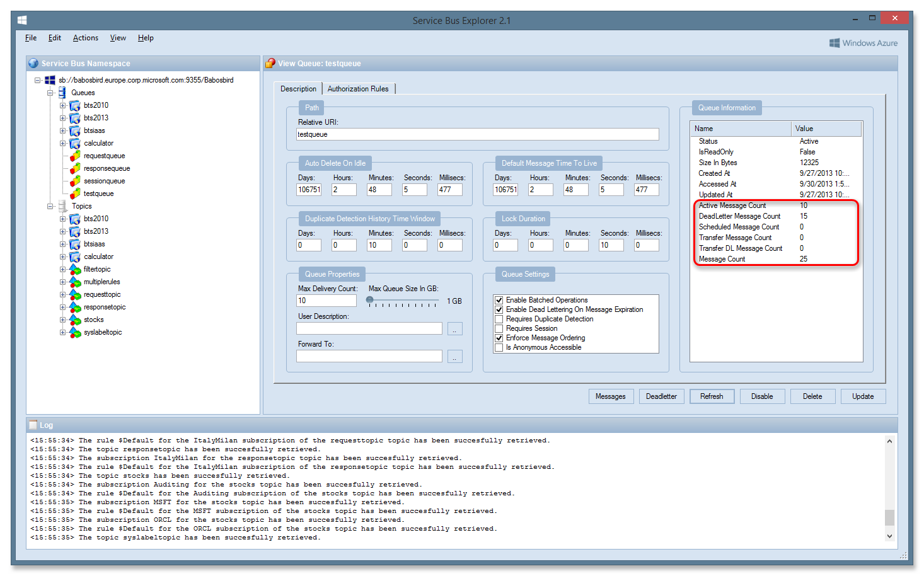
Task: Click the requesttopic icon
Action: point(75,295)
